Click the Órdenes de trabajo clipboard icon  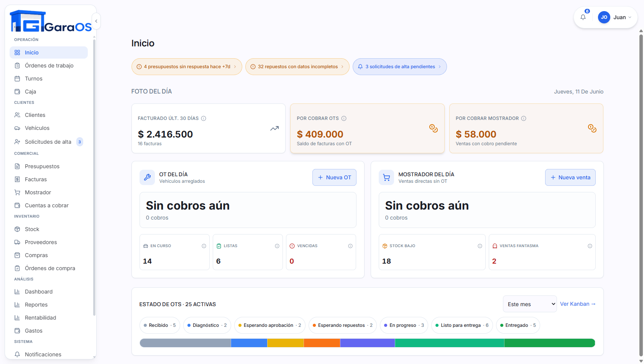(17, 66)
